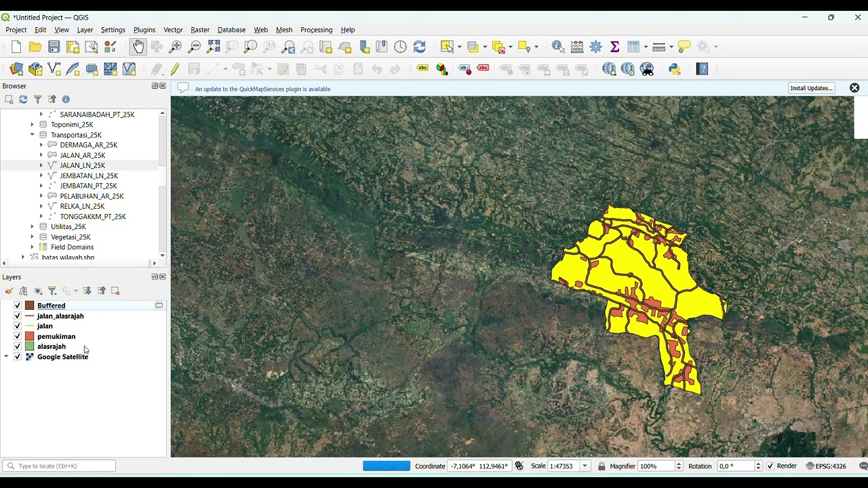Open the layer labeling abc icon
This screenshot has height=488, width=868.
[422, 68]
